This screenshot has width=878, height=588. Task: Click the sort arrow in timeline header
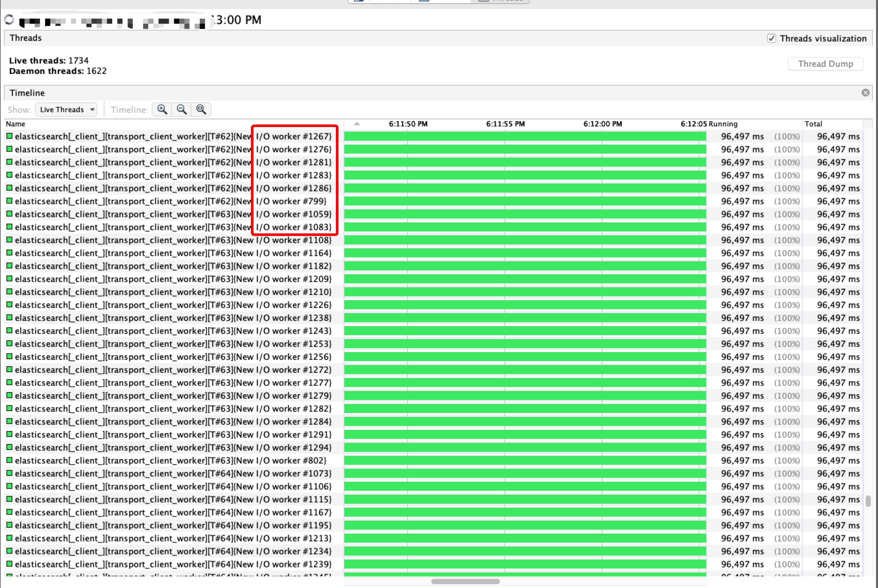click(x=357, y=124)
